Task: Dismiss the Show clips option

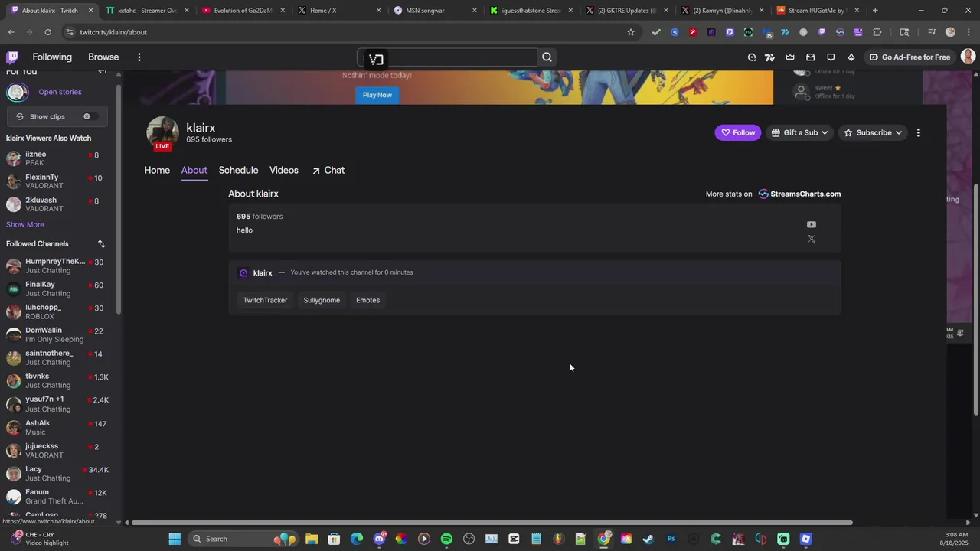Action: click(x=87, y=116)
